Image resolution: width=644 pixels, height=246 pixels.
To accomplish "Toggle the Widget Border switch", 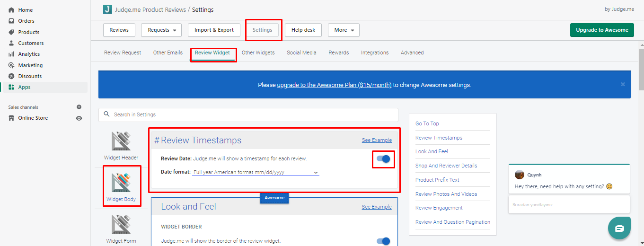I will click(x=383, y=241).
